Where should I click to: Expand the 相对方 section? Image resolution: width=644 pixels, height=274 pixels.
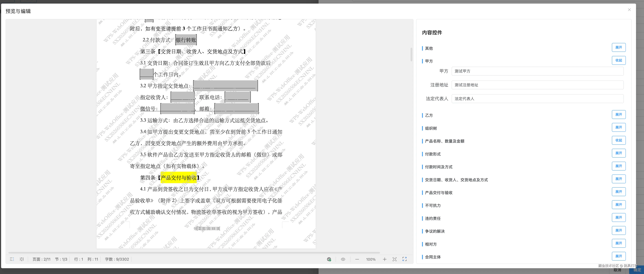(619, 243)
